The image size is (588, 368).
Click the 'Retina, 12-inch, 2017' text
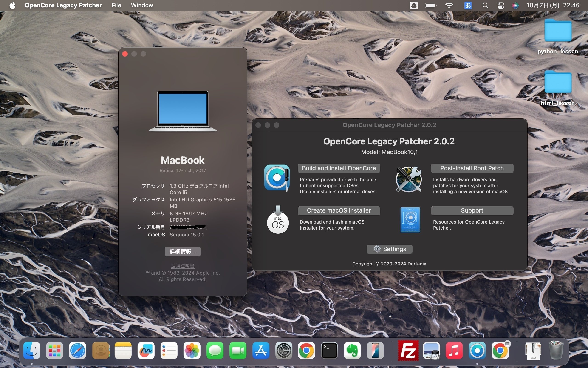point(183,170)
